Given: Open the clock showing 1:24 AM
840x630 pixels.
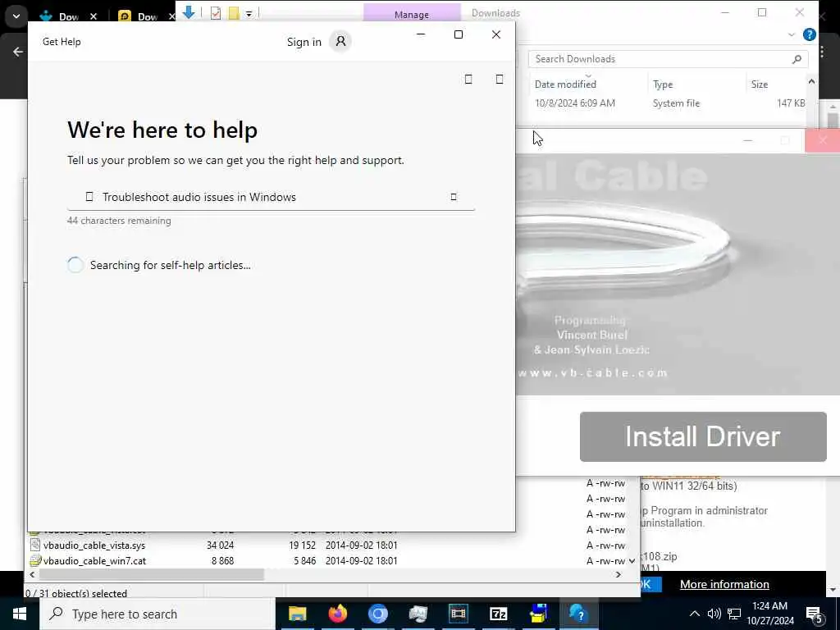Looking at the screenshot, I should [x=769, y=614].
